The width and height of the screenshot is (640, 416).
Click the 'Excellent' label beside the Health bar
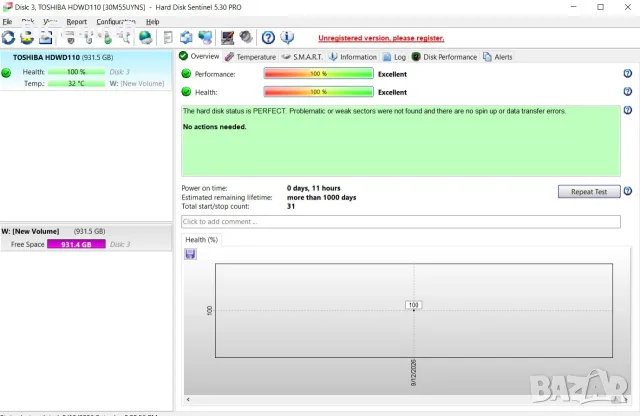coord(392,92)
